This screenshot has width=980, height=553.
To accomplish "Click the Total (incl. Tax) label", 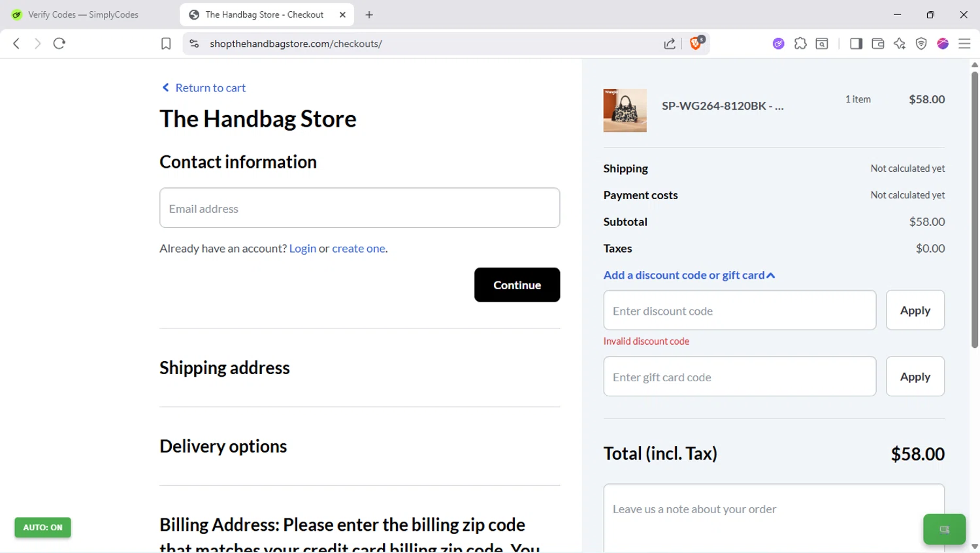I will click(661, 453).
